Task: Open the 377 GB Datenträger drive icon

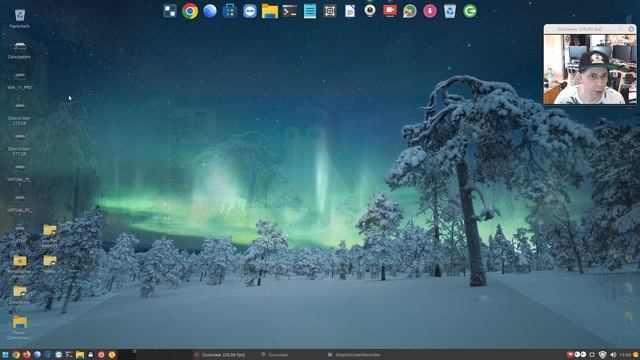Action: pyautogui.click(x=20, y=144)
